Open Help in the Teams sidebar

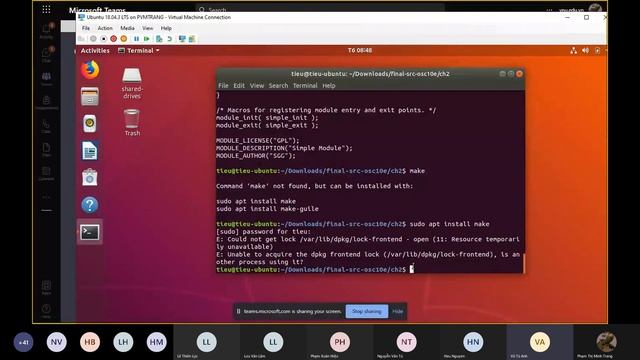pyautogui.click(x=47, y=311)
